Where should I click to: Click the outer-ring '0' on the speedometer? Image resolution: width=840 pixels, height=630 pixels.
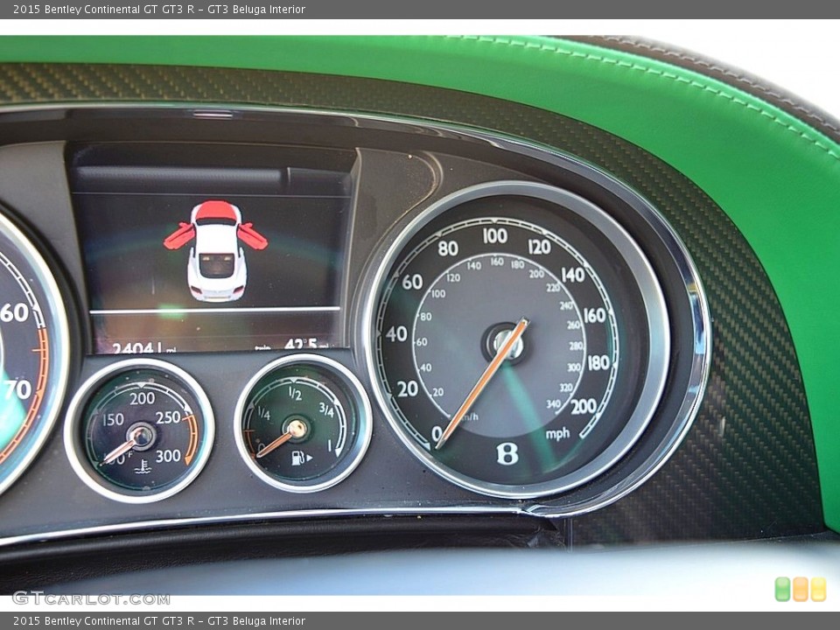point(437,433)
